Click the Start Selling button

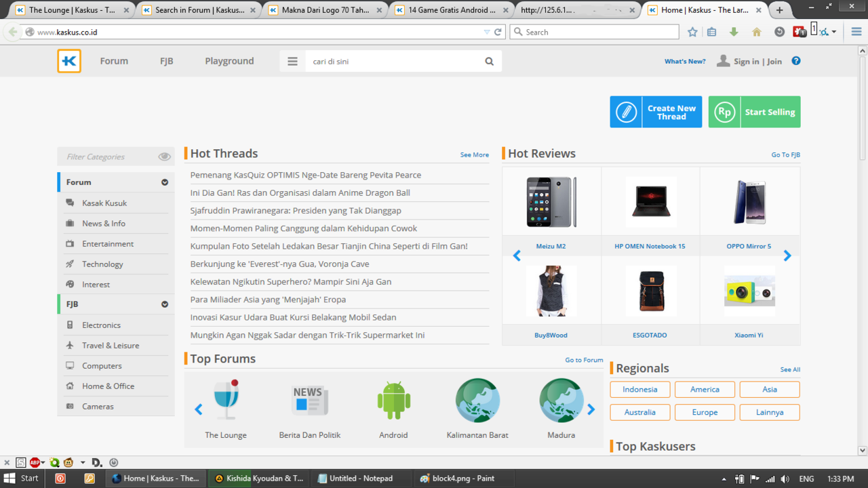click(x=754, y=112)
